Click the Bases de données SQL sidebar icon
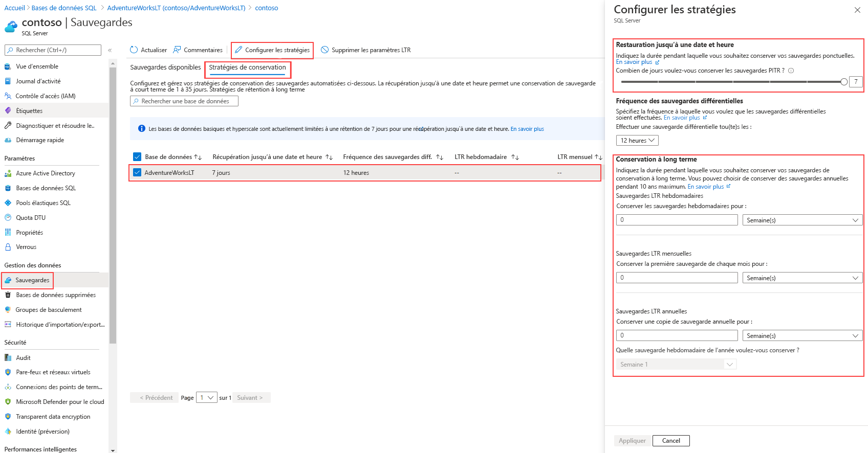The width and height of the screenshot is (868, 453). click(8, 188)
